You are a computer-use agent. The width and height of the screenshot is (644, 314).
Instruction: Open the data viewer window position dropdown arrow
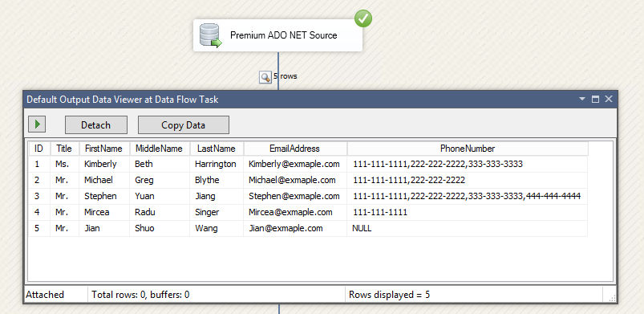pyautogui.click(x=582, y=100)
